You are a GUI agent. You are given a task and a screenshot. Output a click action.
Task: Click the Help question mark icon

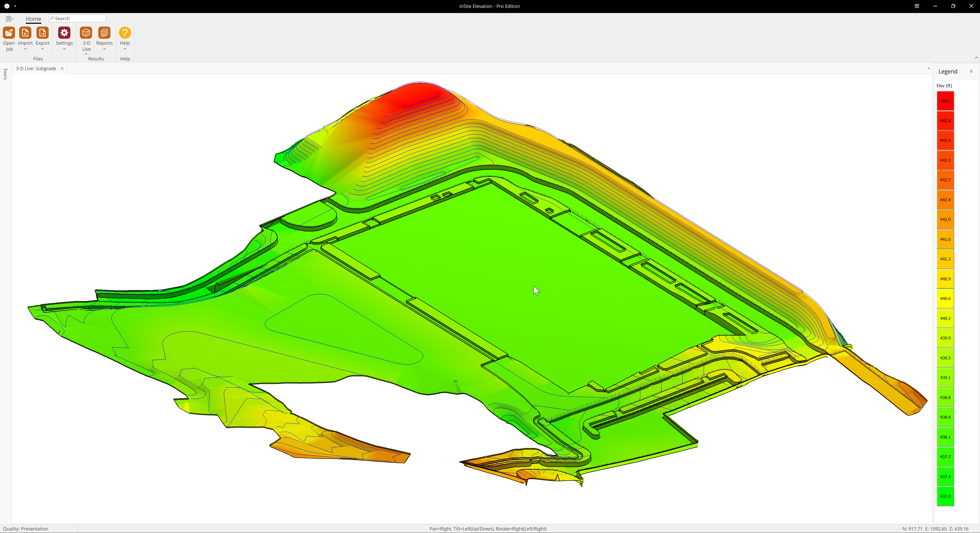click(x=125, y=33)
